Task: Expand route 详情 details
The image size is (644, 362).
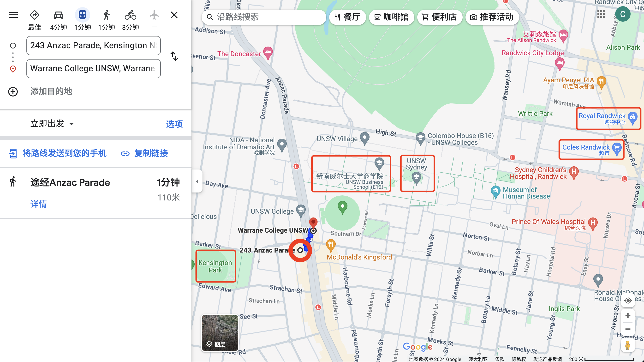Action: click(38, 204)
